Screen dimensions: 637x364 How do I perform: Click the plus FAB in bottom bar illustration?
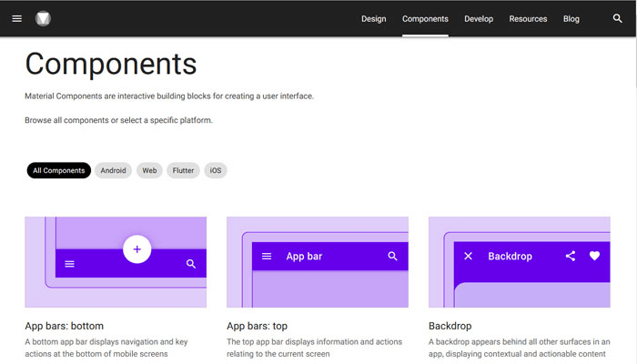point(136,249)
